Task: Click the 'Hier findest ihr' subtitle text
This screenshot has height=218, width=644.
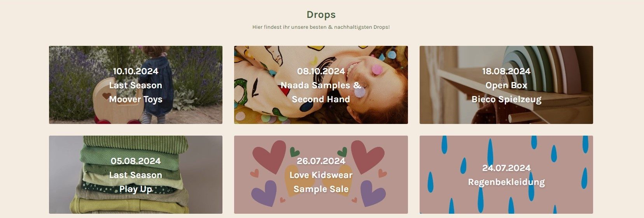Action: pyautogui.click(x=321, y=27)
